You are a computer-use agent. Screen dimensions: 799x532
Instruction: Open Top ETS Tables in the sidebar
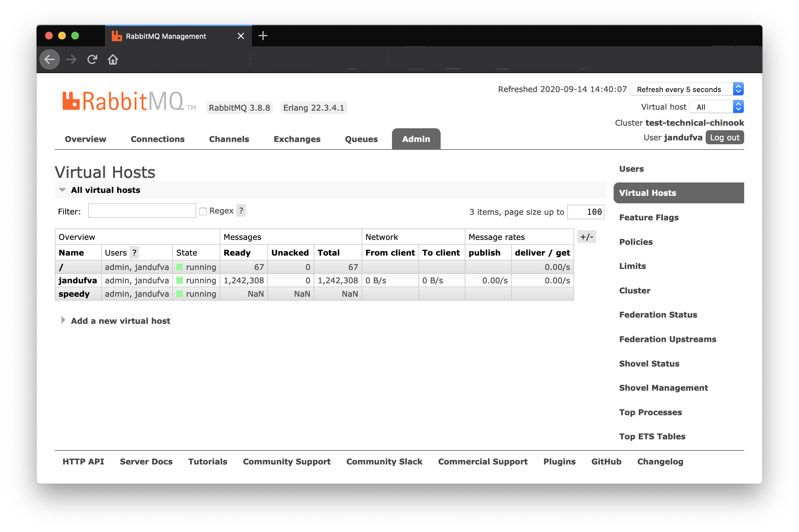click(x=652, y=436)
